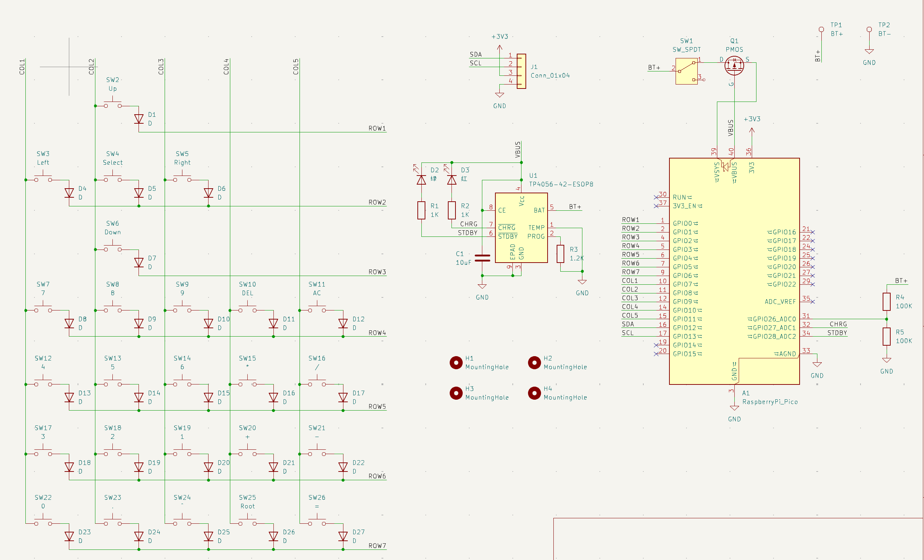Click the D12 diode symbol
Viewport: 924px width, 560px height.
343,323
